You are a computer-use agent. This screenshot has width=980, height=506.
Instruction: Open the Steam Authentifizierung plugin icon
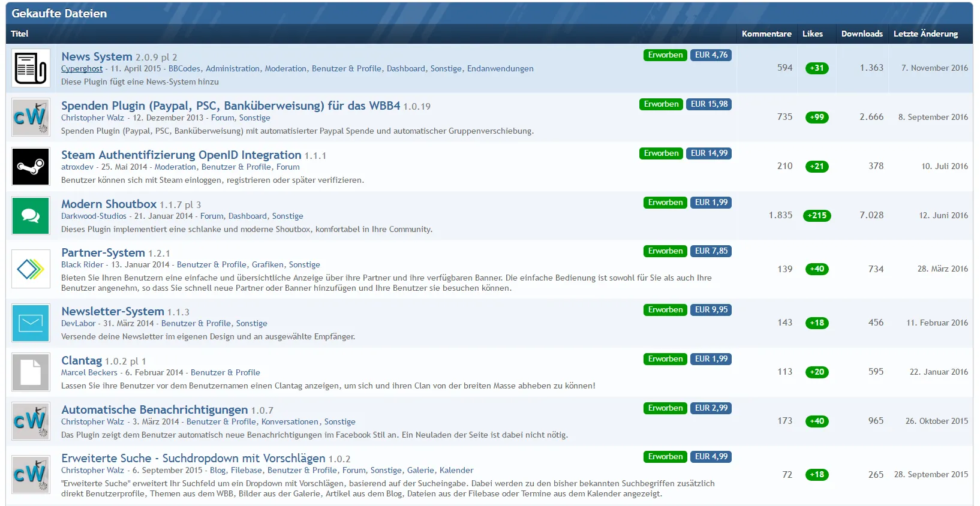[31, 167]
